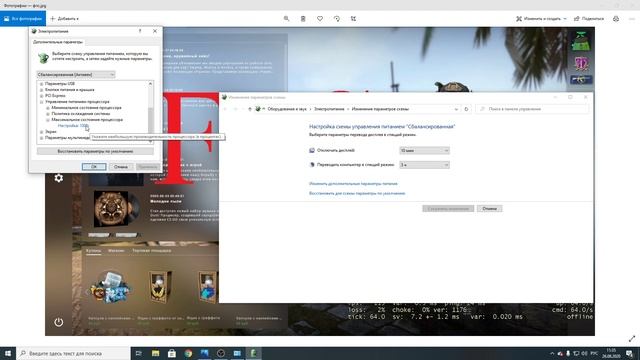Expand 'Кнопки питания и крышка' node

(42, 90)
